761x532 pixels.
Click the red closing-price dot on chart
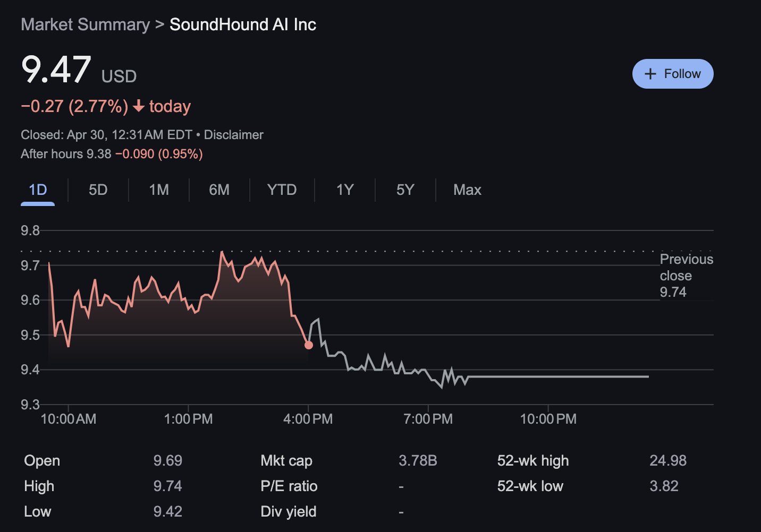(x=309, y=345)
